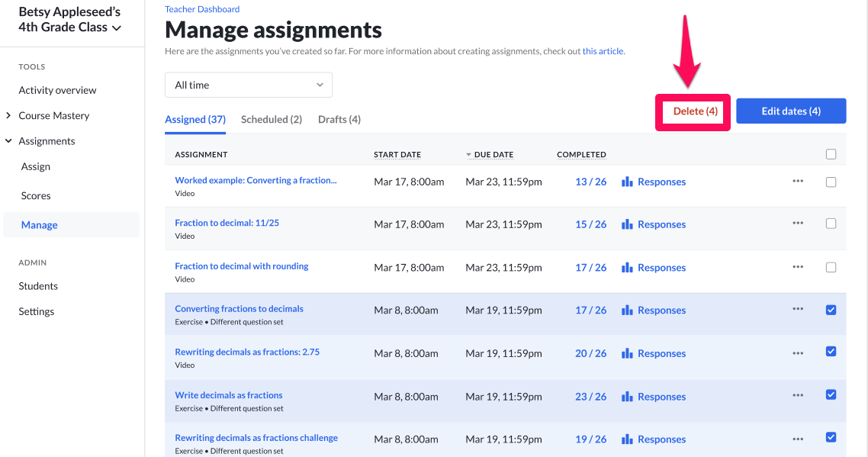
Task: Open the more options menu for Write decimals as fractions
Action: click(798, 395)
